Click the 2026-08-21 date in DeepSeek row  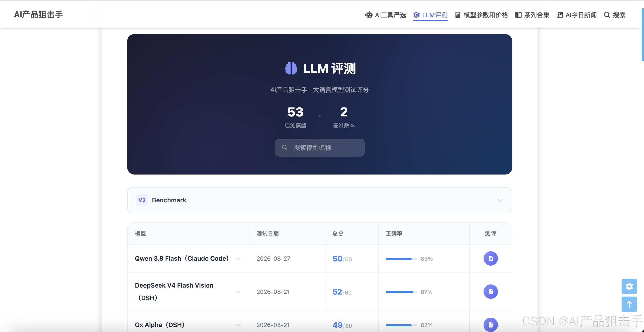[273, 292]
